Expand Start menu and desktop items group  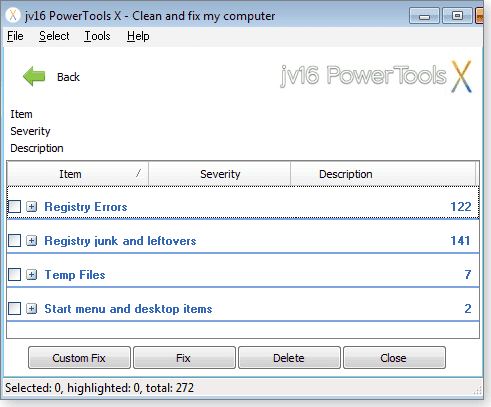coord(32,309)
